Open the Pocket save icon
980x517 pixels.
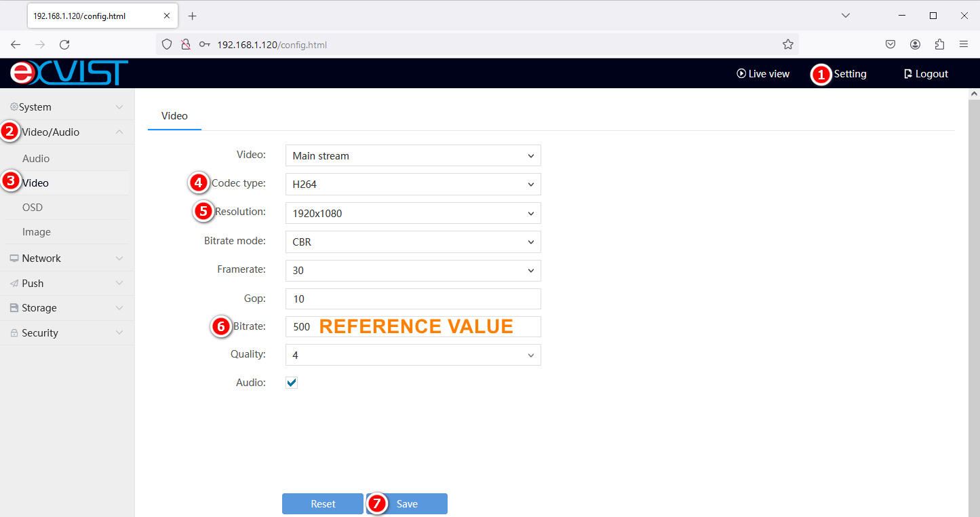(890, 45)
